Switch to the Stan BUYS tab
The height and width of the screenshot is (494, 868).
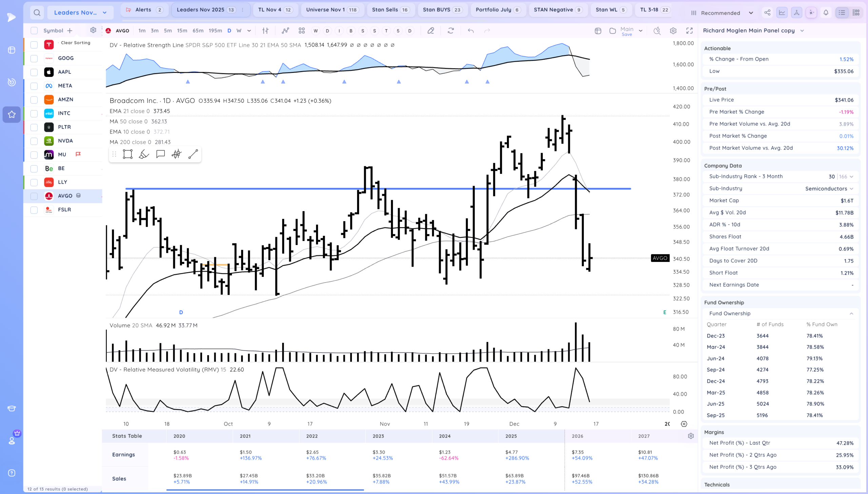pos(442,10)
